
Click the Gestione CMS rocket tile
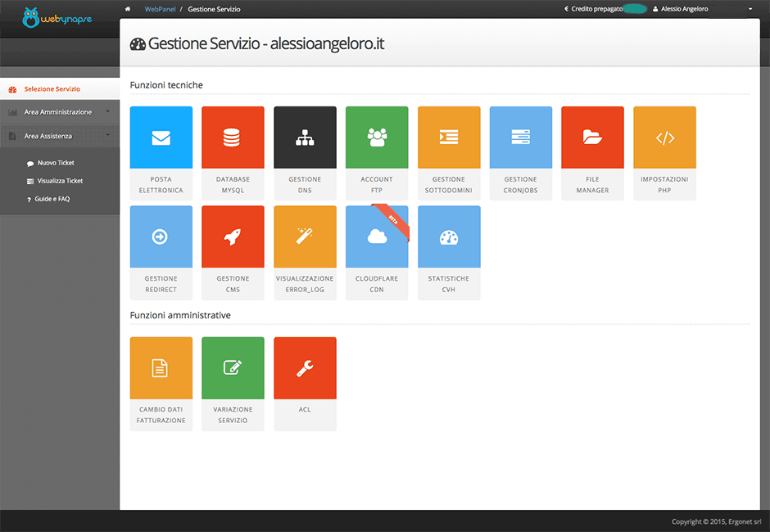(233, 237)
